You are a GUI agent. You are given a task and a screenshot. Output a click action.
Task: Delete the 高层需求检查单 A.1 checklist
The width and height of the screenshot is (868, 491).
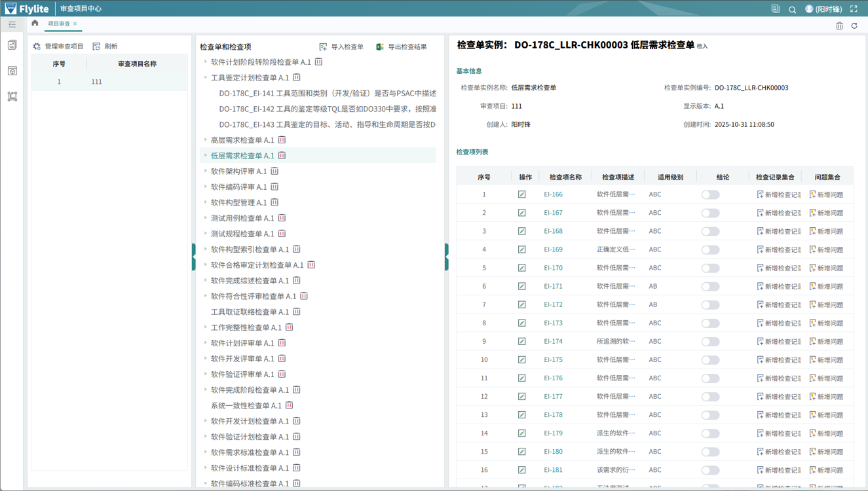282,140
